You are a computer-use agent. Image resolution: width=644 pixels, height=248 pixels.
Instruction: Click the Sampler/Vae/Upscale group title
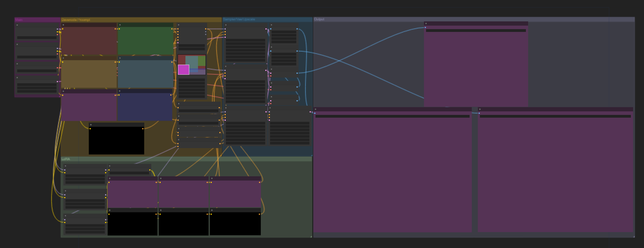coord(239,19)
